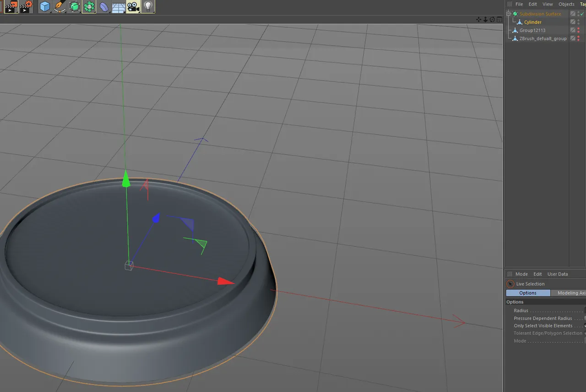Click the Group12113 polygon object icon
The height and width of the screenshot is (392, 586).
tap(515, 30)
